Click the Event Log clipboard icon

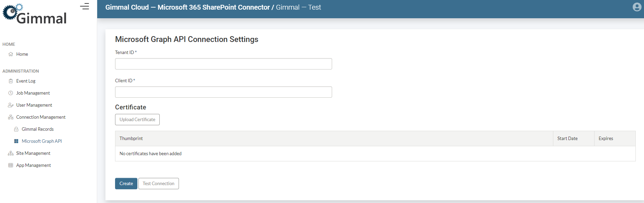(x=11, y=81)
